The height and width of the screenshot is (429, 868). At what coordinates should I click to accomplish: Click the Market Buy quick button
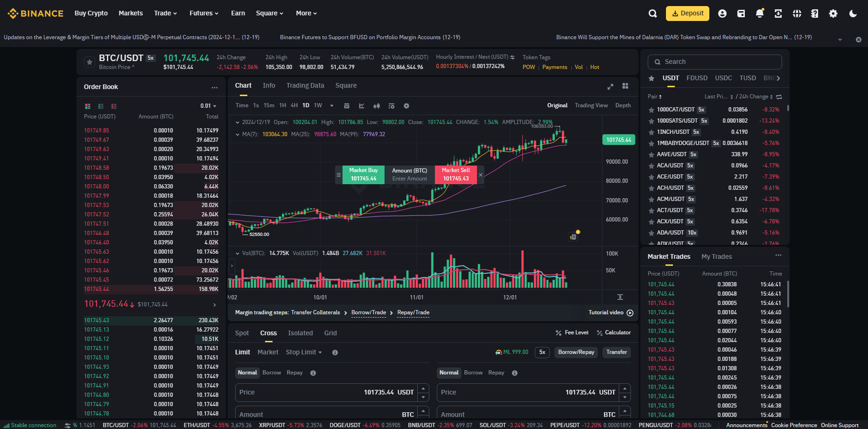coord(364,175)
